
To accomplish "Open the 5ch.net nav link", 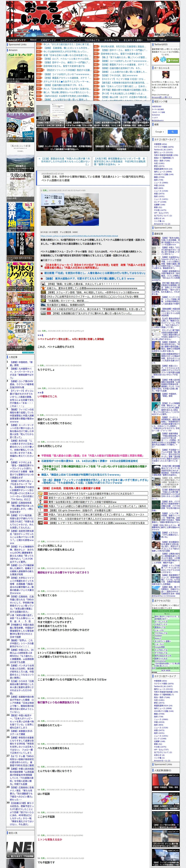I will [151, 39].
